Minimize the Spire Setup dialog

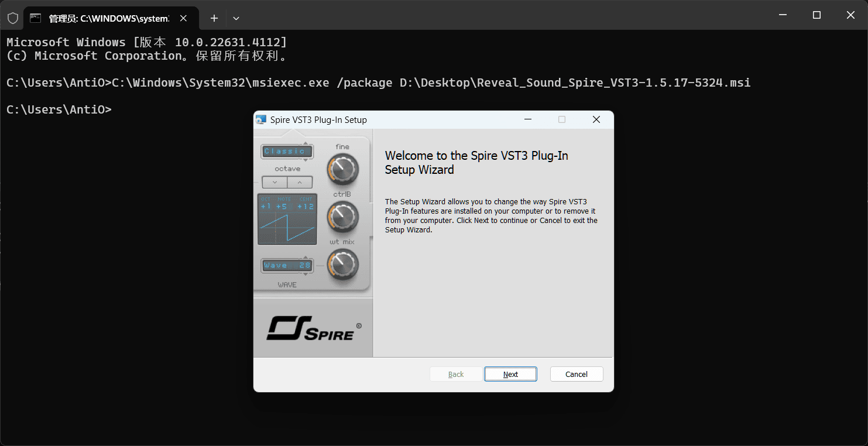click(528, 119)
